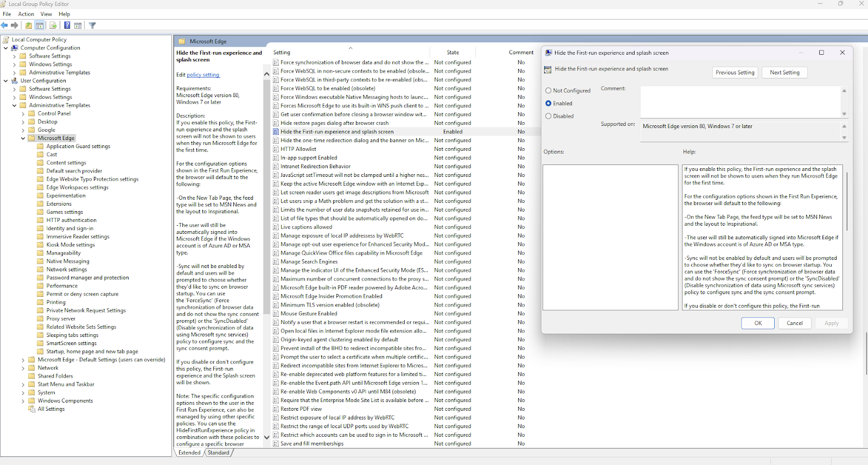The width and height of the screenshot is (868, 465).
Task: Expand the Google tree node
Action: pyautogui.click(x=23, y=130)
